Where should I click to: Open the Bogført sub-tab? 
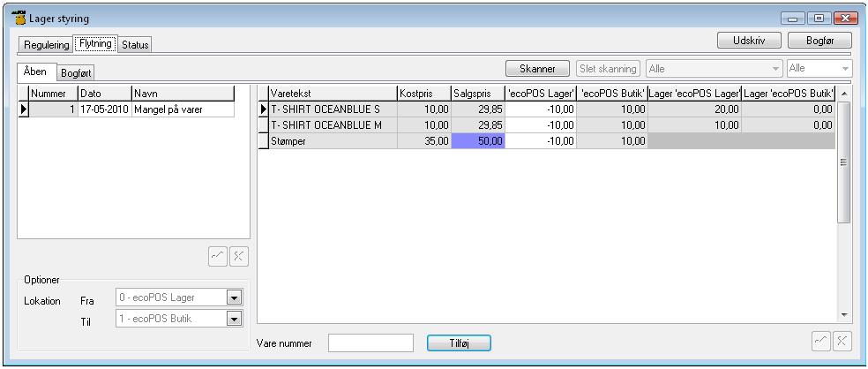point(77,72)
